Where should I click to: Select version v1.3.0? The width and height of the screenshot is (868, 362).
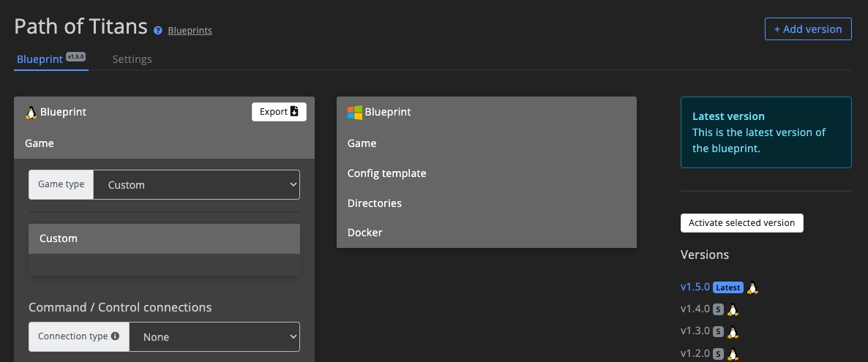pyautogui.click(x=695, y=331)
